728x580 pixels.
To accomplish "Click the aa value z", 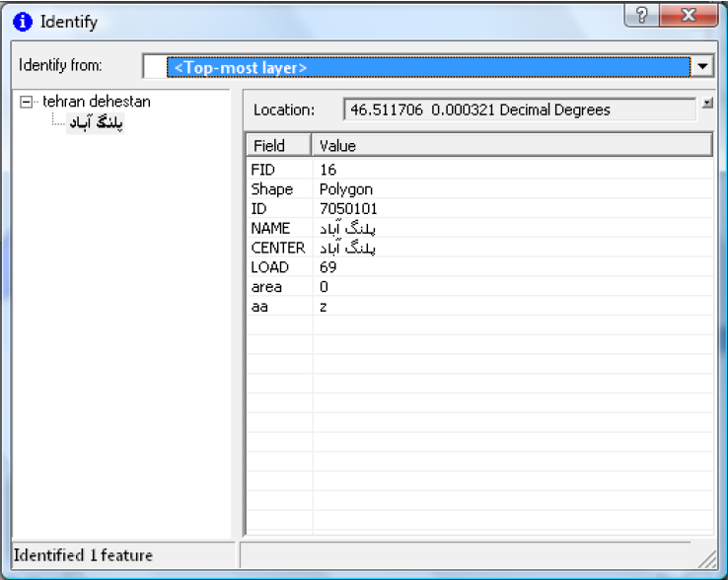I will (324, 307).
